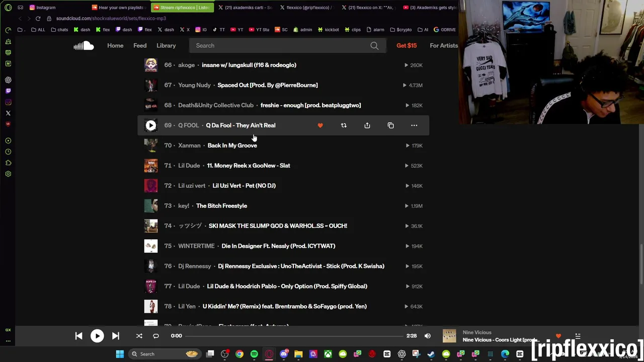Open the ALL bookmarks folder
Image resolution: width=644 pixels, height=362 pixels.
pyautogui.click(x=38, y=30)
